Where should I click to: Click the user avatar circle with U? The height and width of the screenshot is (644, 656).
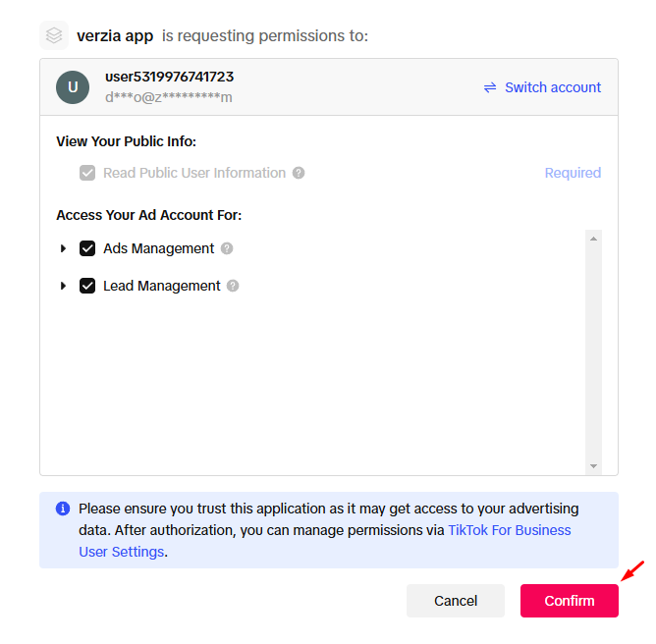coord(73,86)
